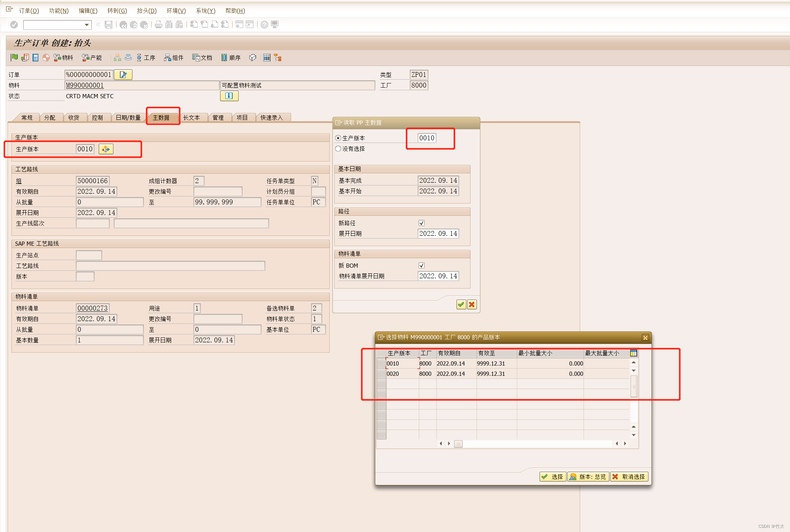Click the read master data icon beside 生产版本
The width and height of the screenshot is (790, 532).
pyautogui.click(x=106, y=149)
